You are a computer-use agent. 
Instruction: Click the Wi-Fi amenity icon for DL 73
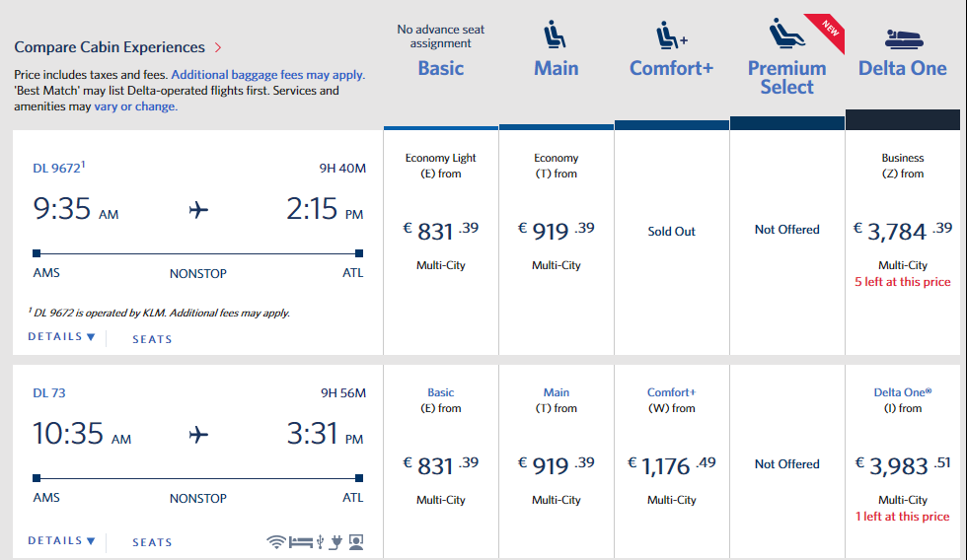pyautogui.click(x=276, y=541)
